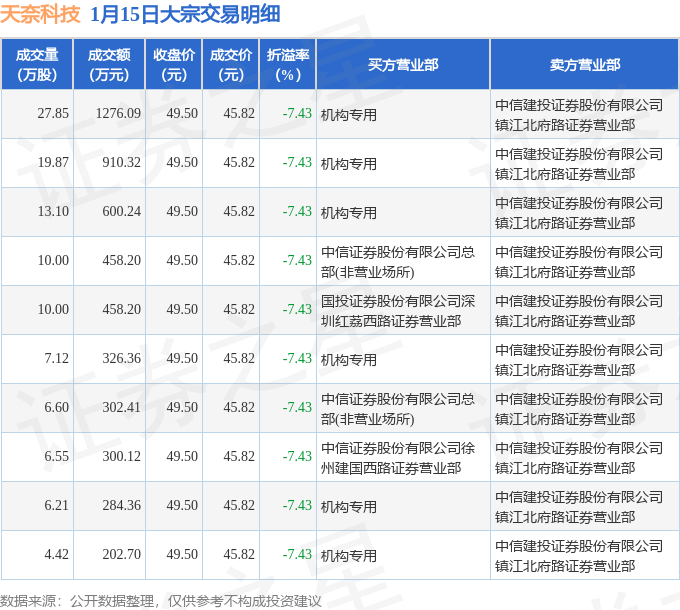Click the 折溢率(%) column header
This screenshot has height=610, width=680.
point(288,65)
